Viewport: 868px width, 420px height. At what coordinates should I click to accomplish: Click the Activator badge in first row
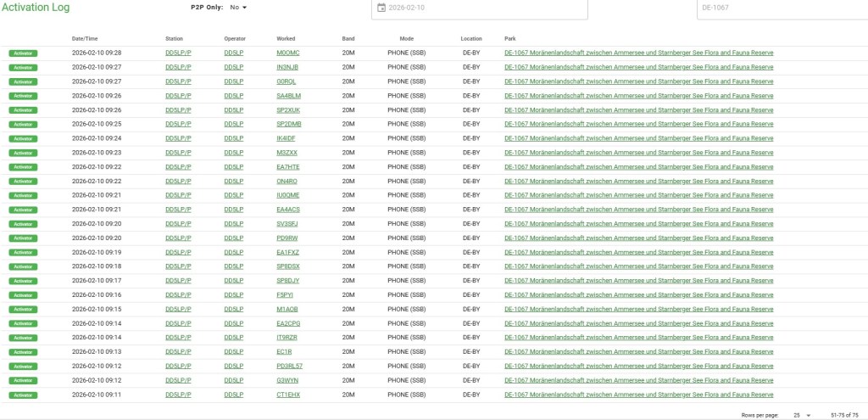[x=24, y=53]
